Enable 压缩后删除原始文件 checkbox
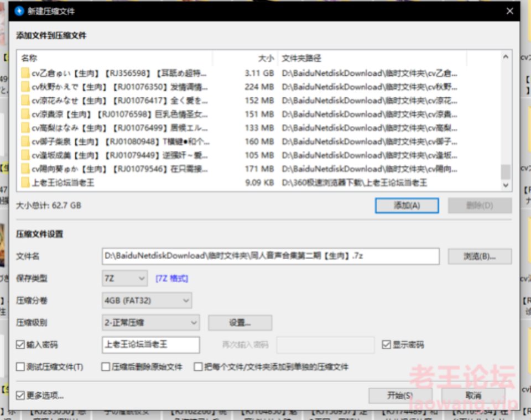 point(106,367)
